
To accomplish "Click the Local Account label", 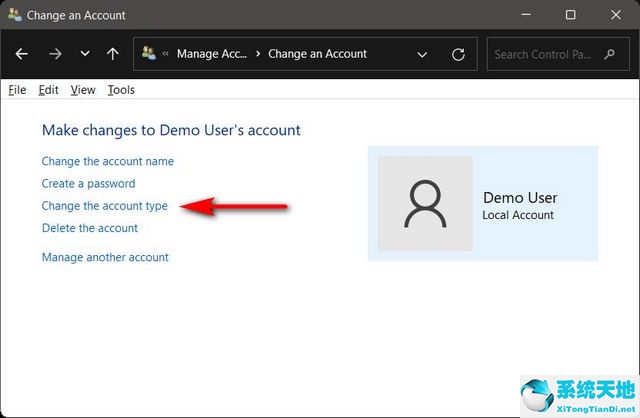I will pos(518,215).
